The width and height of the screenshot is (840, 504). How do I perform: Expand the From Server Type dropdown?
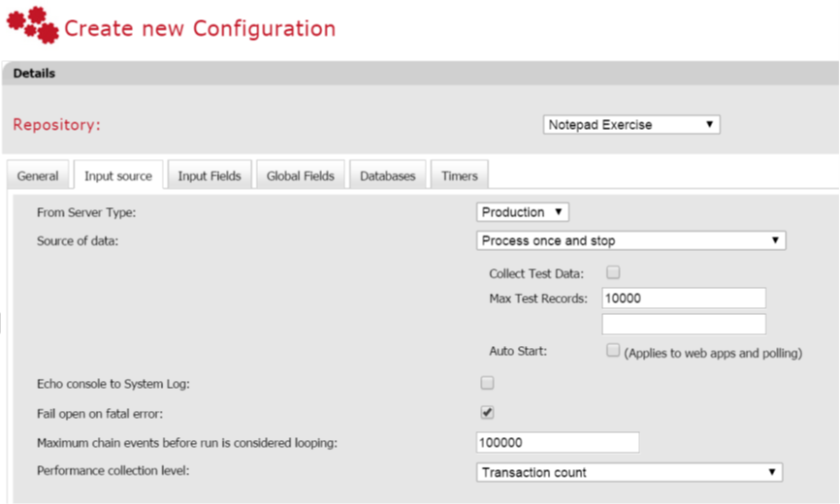[523, 212]
